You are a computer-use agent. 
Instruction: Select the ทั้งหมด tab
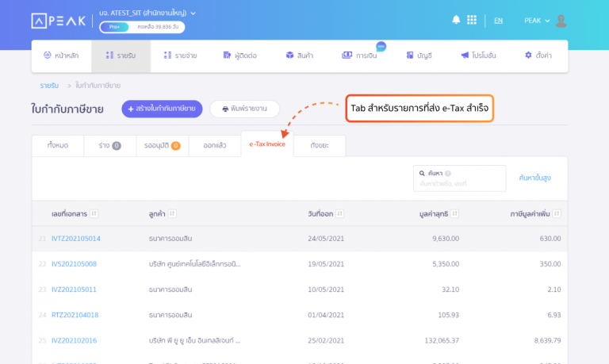pyautogui.click(x=58, y=146)
